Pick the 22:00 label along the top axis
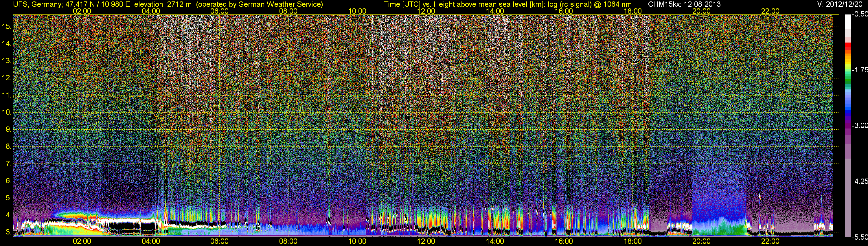 tap(770, 11)
